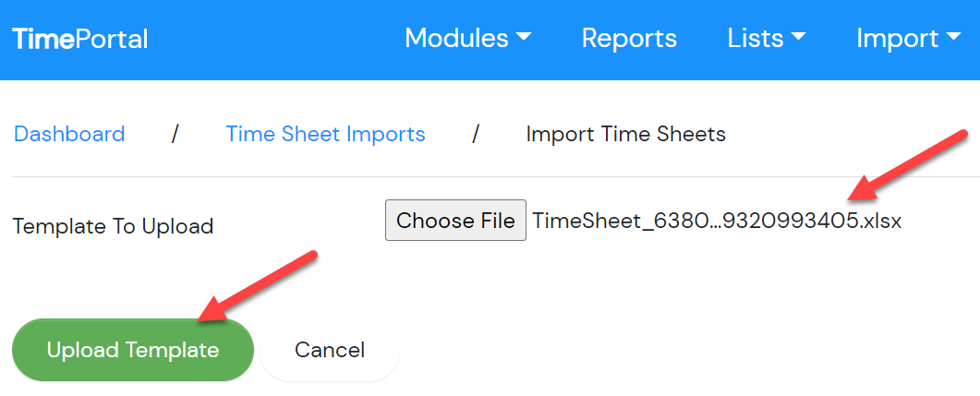This screenshot has height=396, width=980.
Task: Expand the caret arrow beside Import
Action: pyautogui.click(x=953, y=38)
